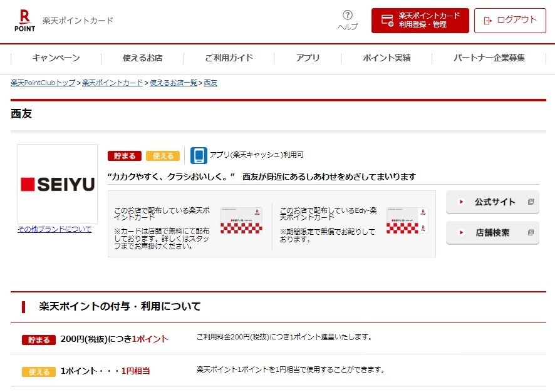Open the キャンペーン menu

(56, 58)
